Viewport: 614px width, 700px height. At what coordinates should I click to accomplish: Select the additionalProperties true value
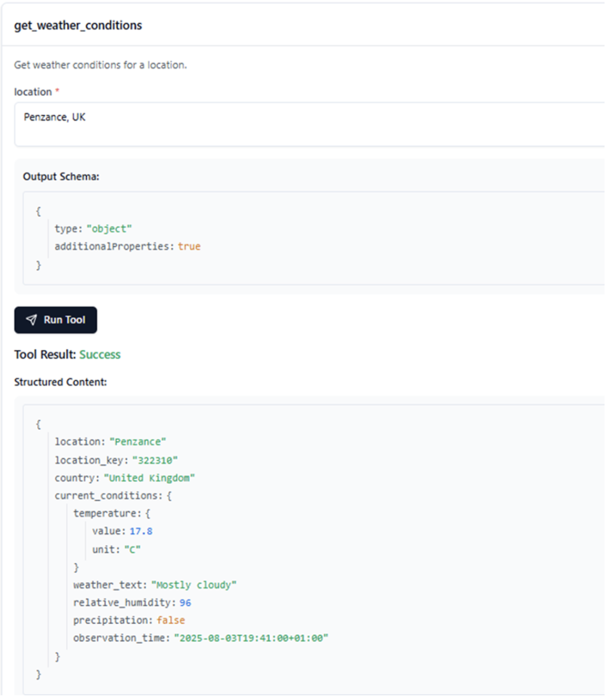tap(189, 246)
